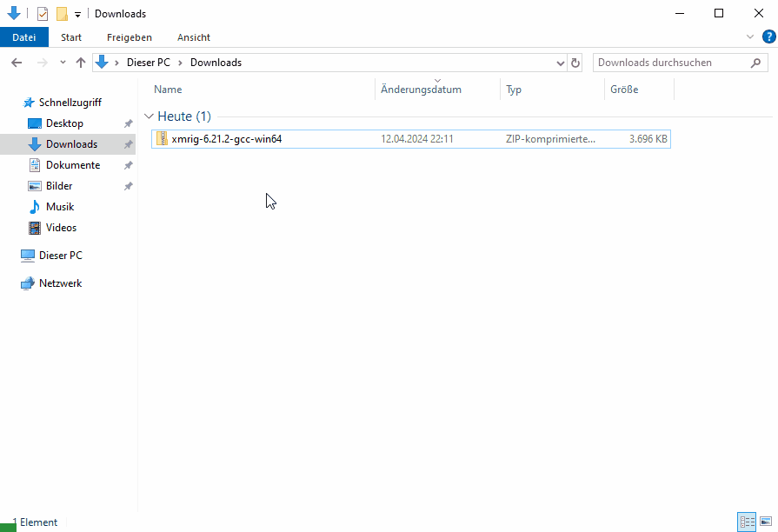The image size is (778, 532).
Task: Open Dokumente in the navigation pane
Action: point(73,165)
